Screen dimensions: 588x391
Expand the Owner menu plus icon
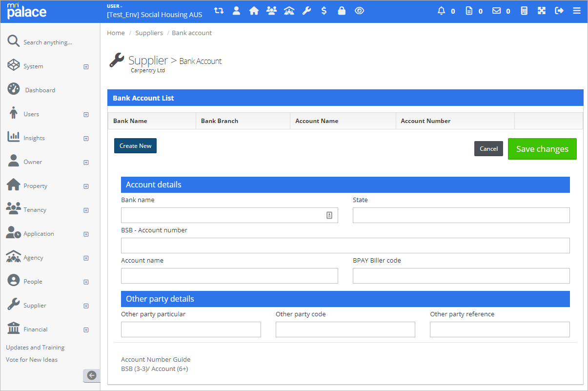point(86,163)
